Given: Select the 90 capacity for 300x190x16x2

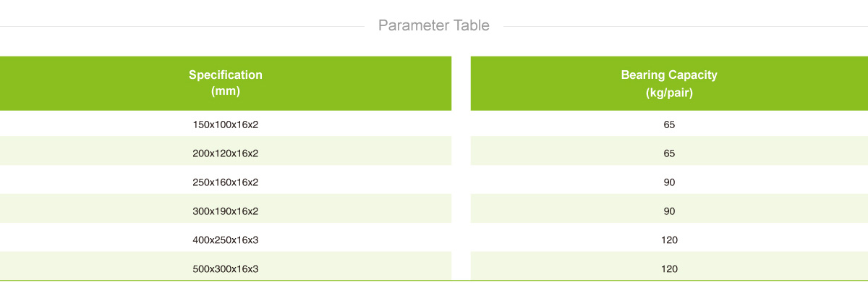Looking at the screenshot, I should coord(669,211).
